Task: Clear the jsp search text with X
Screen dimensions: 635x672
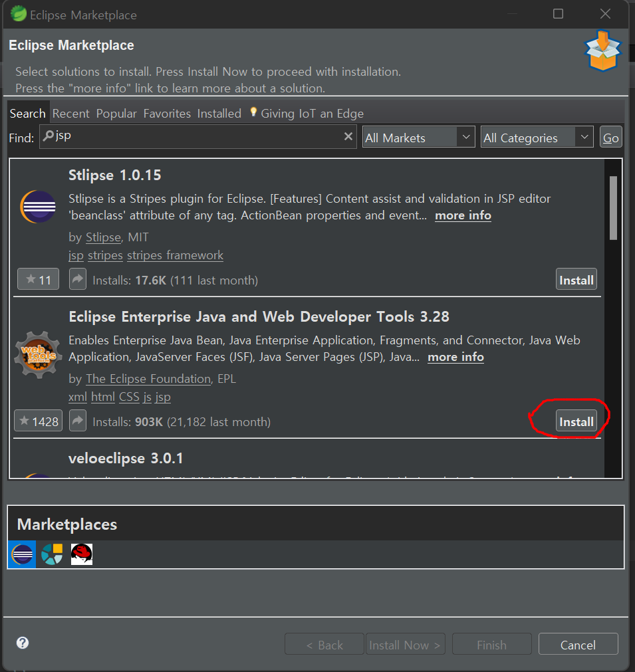Action: click(348, 136)
